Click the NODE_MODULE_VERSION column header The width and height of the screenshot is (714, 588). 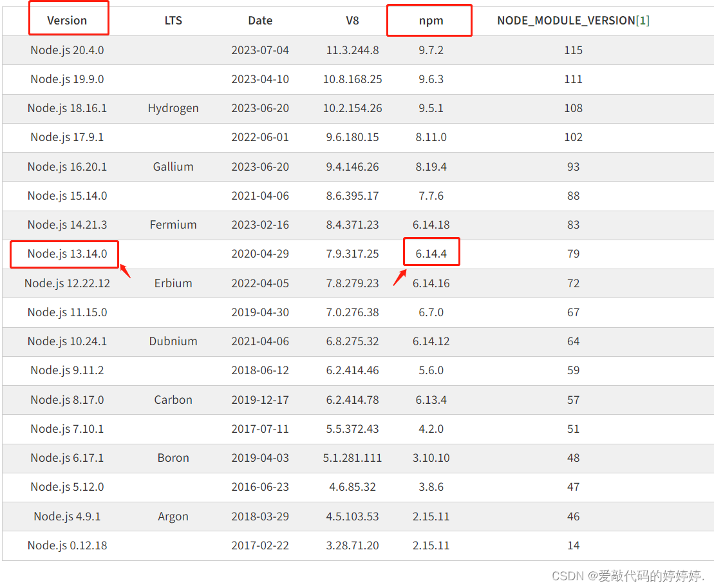(x=566, y=21)
